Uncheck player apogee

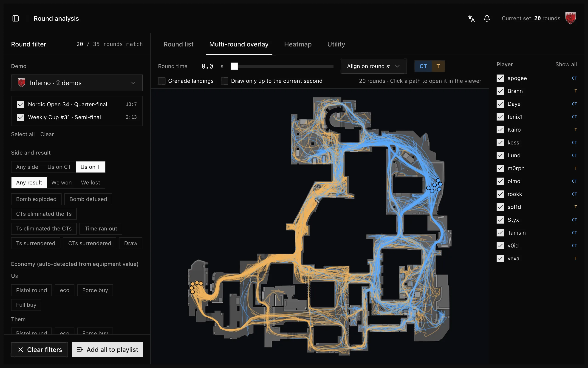coord(500,78)
